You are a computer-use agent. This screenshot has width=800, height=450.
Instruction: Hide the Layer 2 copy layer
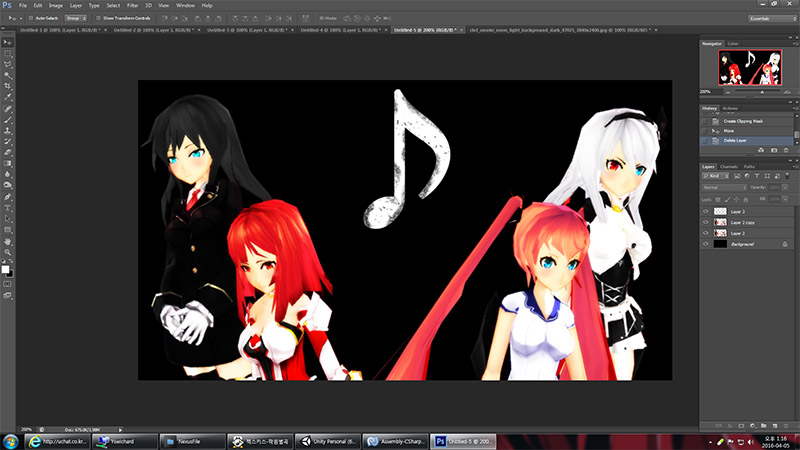point(706,222)
